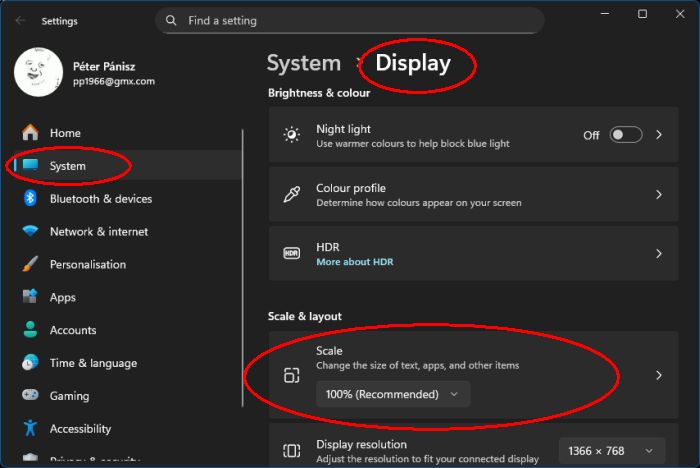Viewport: 700px width, 468px height.
Task: Click the Network & internet wifi icon
Action: point(30,232)
